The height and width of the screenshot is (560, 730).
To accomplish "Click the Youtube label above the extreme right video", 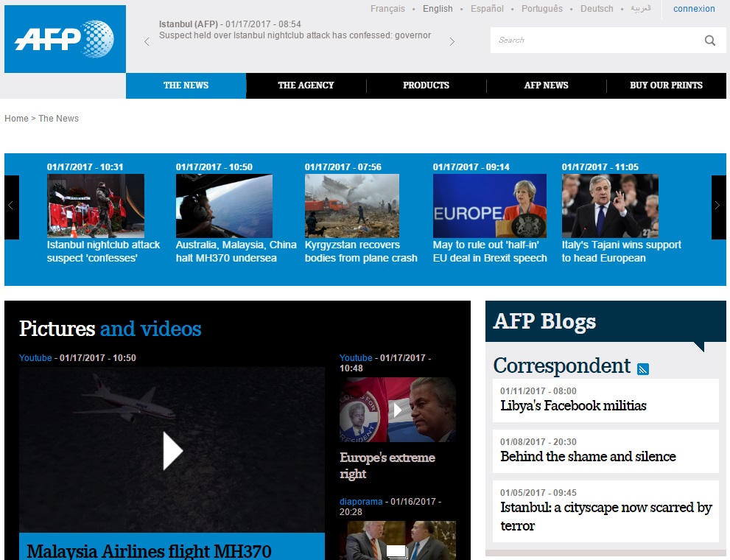I will click(356, 358).
